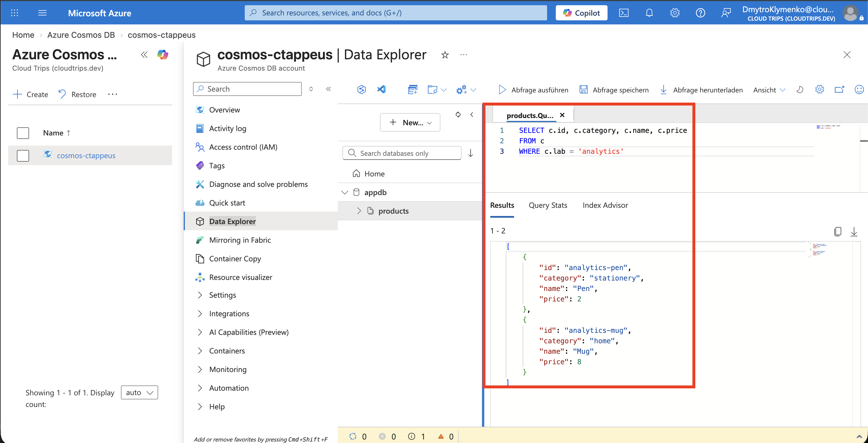The height and width of the screenshot is (443, 868).
Task: Open the display count auto dropdown
Action: pos(140,392)
